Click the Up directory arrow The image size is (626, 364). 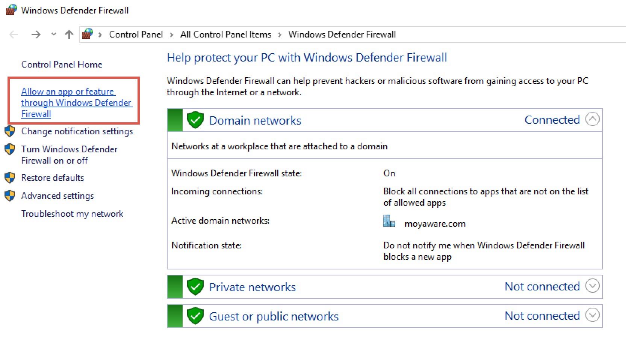click(x=69, y=35)
